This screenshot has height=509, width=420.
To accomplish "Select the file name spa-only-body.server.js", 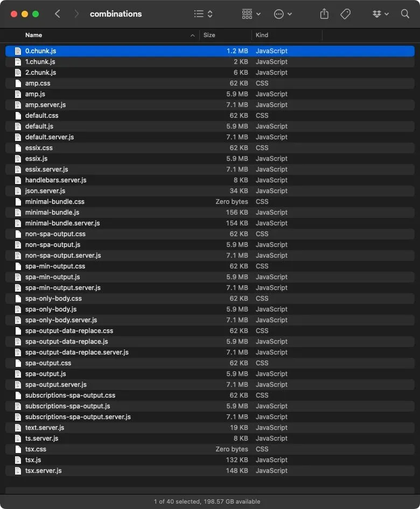I will coord(61,320).
